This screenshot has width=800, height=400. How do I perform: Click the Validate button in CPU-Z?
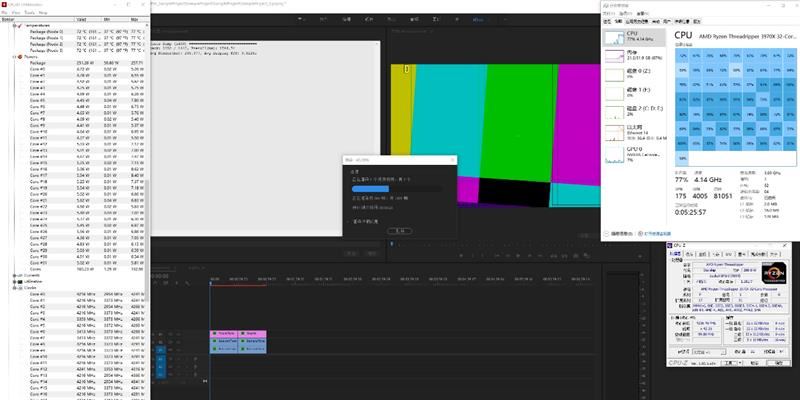(756, 363)
